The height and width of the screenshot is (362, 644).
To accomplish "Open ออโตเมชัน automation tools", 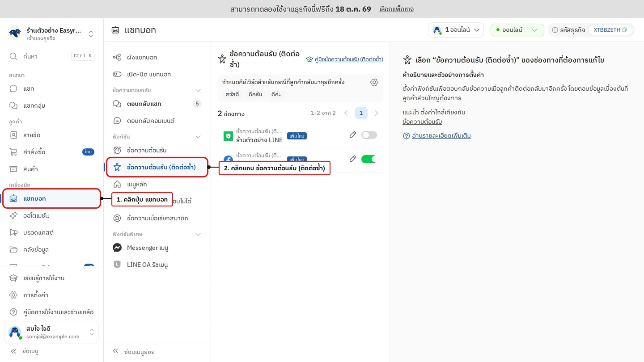I will (51, 215).
